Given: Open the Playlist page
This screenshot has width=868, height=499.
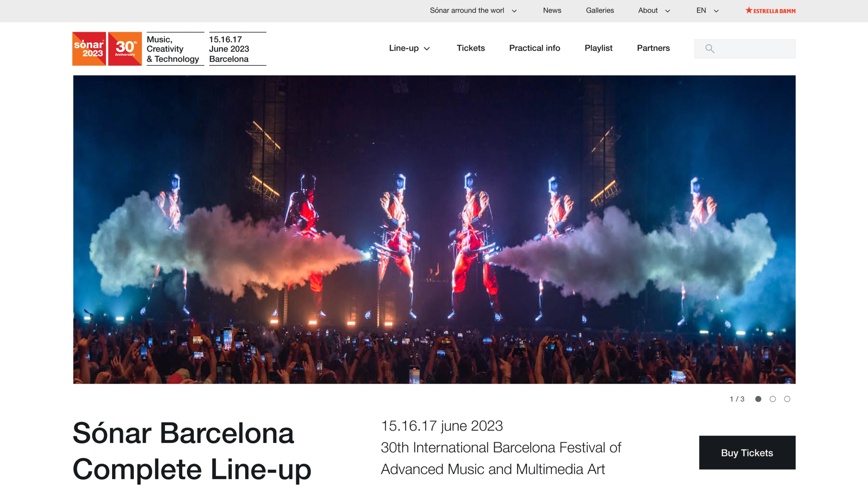Looking at the screenshot, I should (598, 48).
